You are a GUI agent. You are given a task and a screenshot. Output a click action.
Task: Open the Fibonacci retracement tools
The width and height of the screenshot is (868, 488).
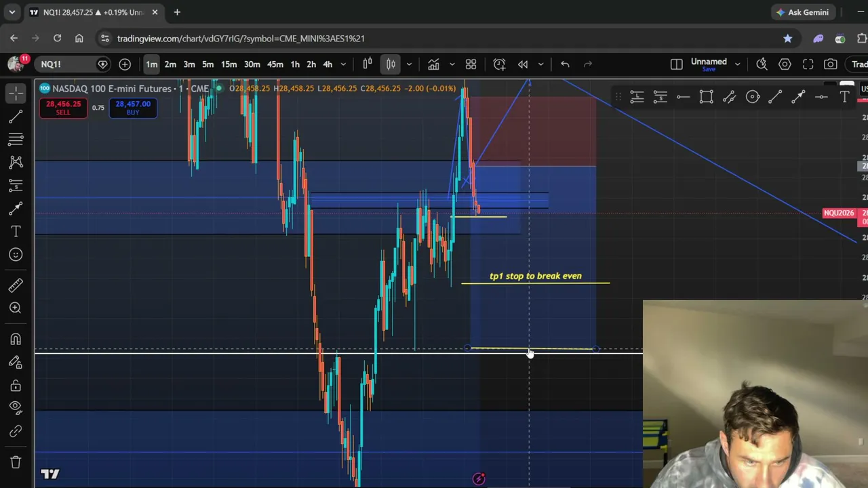click(x=16, y=140)
